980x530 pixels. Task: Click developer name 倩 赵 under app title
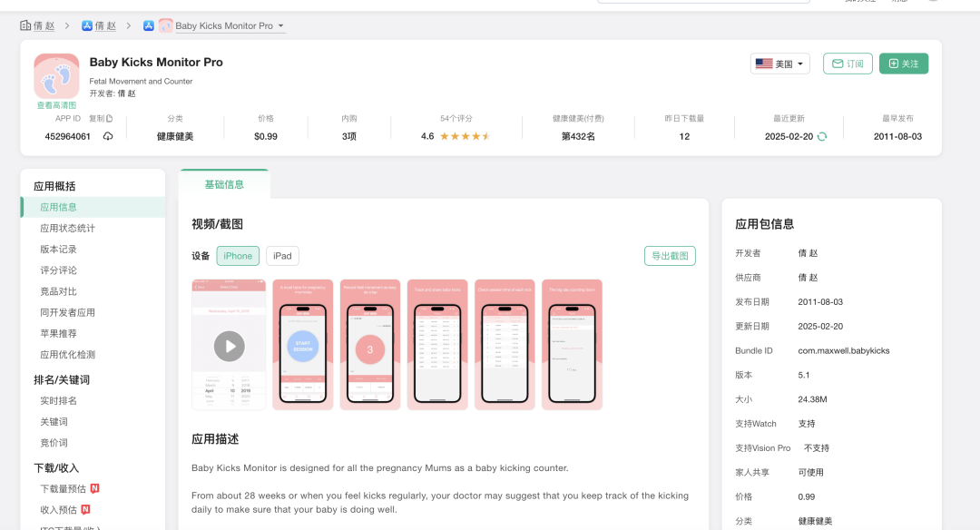coord(126,93)
